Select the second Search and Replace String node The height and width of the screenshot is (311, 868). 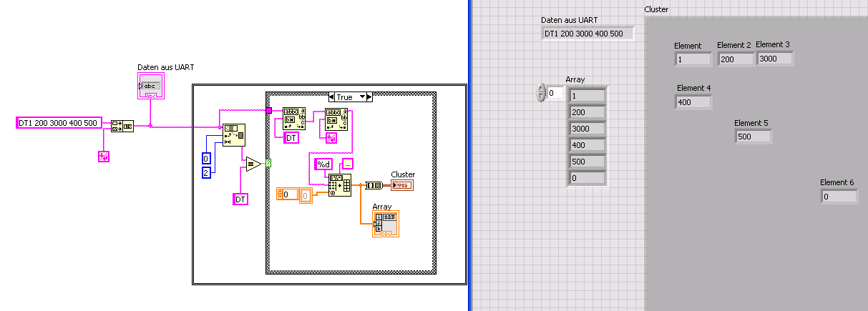pos(337,119)
